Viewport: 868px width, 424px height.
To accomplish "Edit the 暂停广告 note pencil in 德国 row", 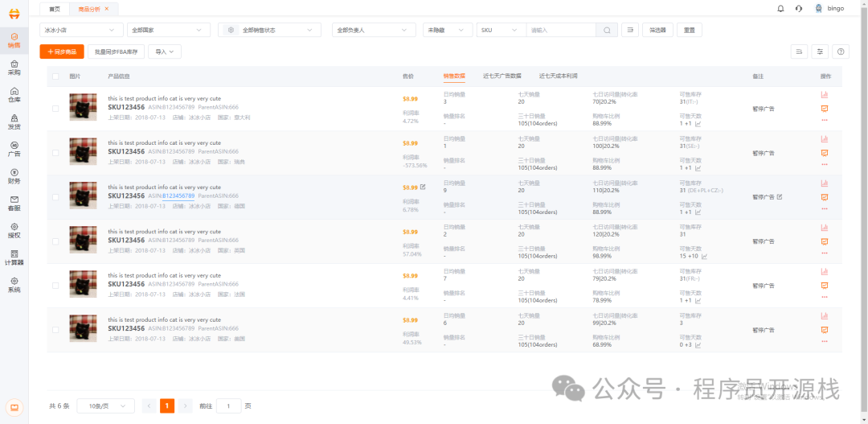I will tap(780, 197).
